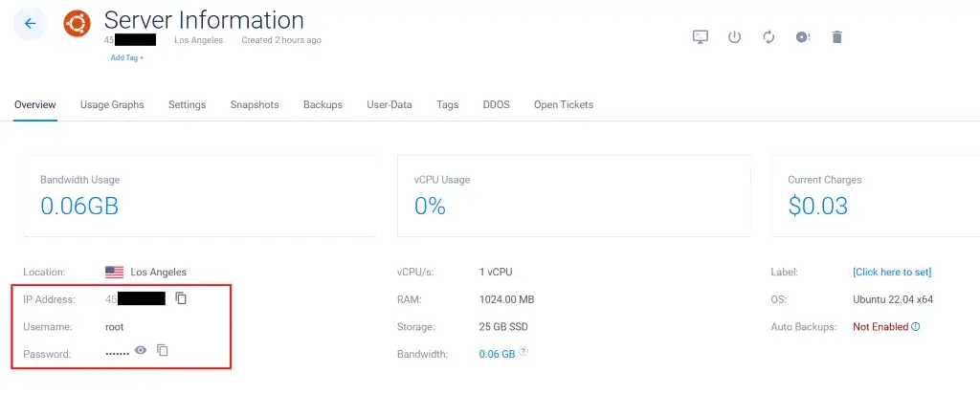Image resolution: width=980 pixels, height=395 pixels.
Task: Open the server console view icon
Action: 701,37
